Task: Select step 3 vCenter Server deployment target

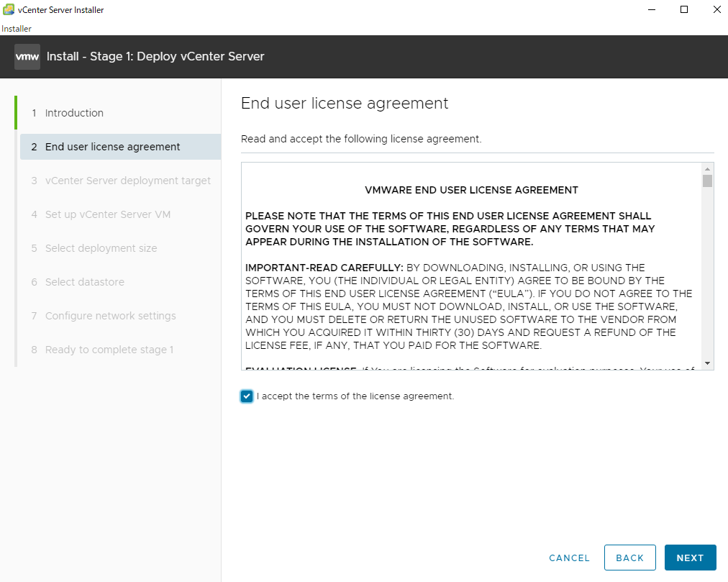Action: click(x=120, y=181)
